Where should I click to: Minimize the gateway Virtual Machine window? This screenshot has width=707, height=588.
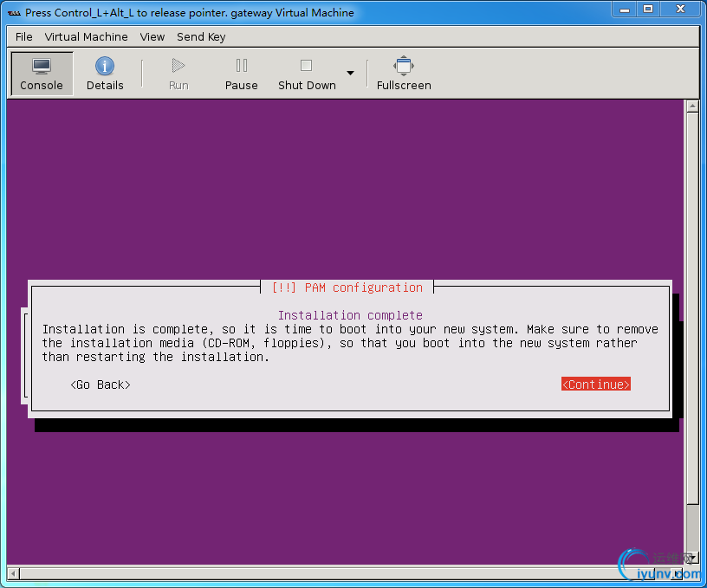tap(625, 9)
